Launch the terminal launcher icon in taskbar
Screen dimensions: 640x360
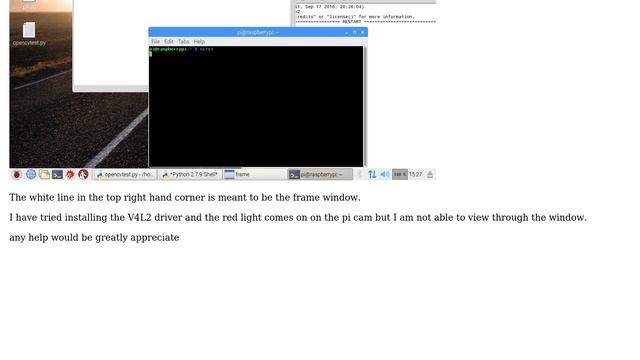57,174
